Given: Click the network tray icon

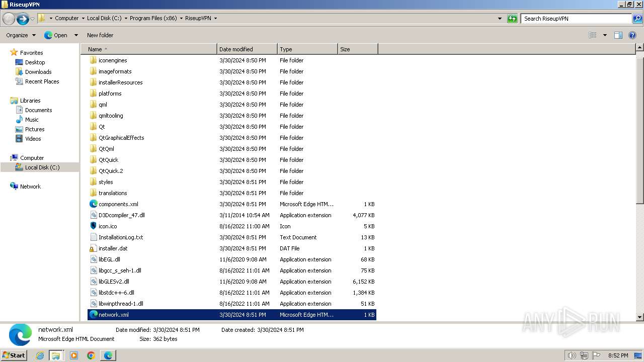Looking at the screenshot, I should (584, 355).
